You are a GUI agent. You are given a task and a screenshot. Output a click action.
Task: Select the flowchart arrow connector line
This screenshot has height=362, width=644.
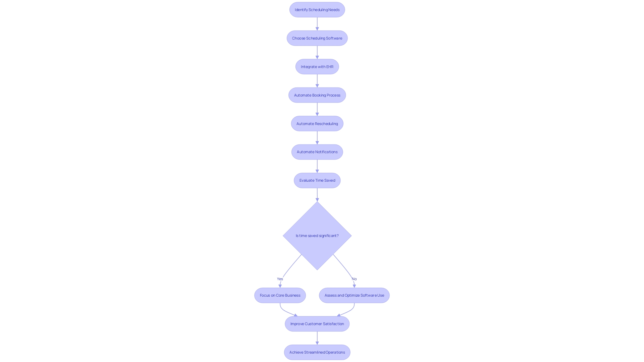pos(317,23)
